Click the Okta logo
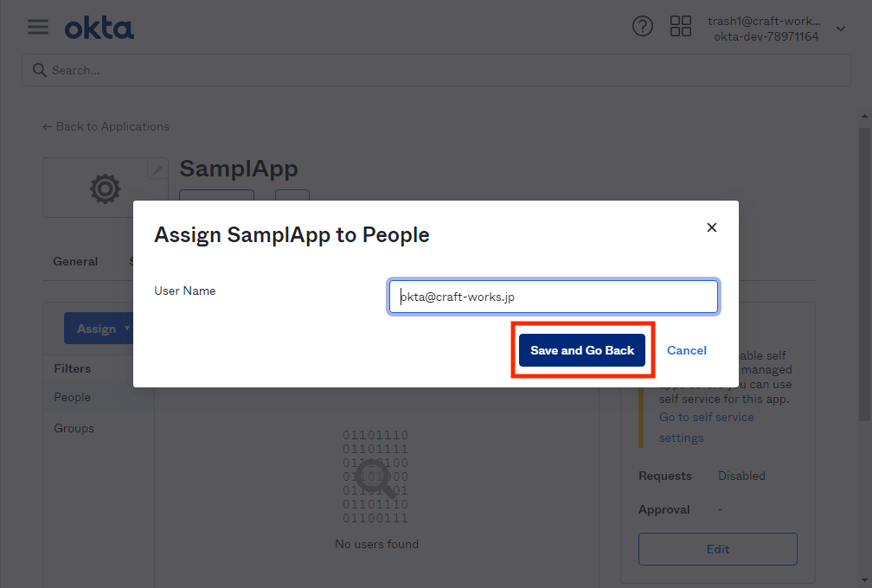The width and height of the screenshot is (872, 588). coord(99,29)
